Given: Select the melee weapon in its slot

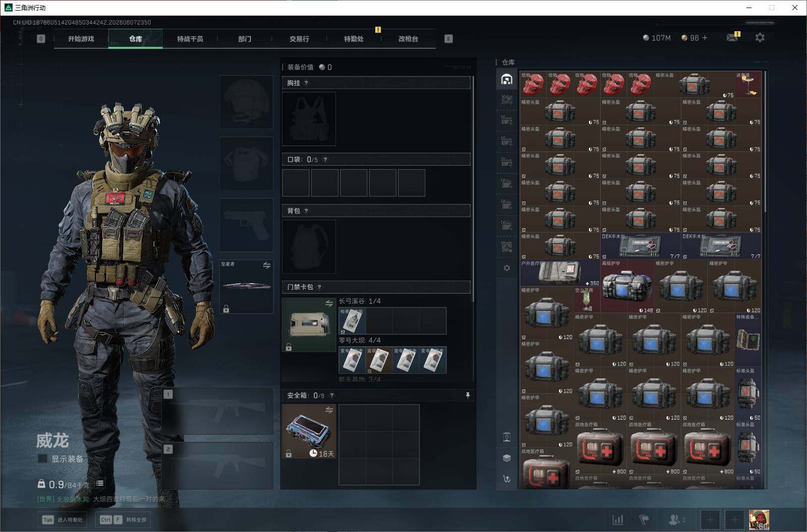Looking at the screenshot, I should [x=246, y=286].
